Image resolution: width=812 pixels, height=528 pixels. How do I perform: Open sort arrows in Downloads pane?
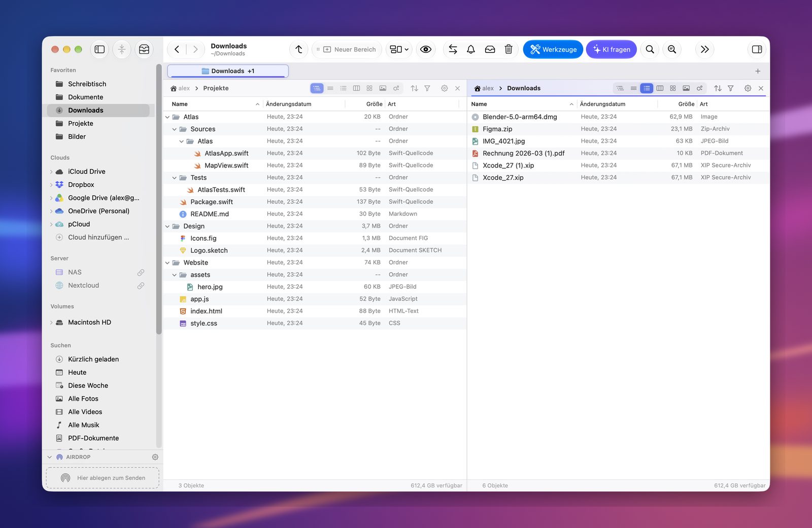(x=718, y=88)
